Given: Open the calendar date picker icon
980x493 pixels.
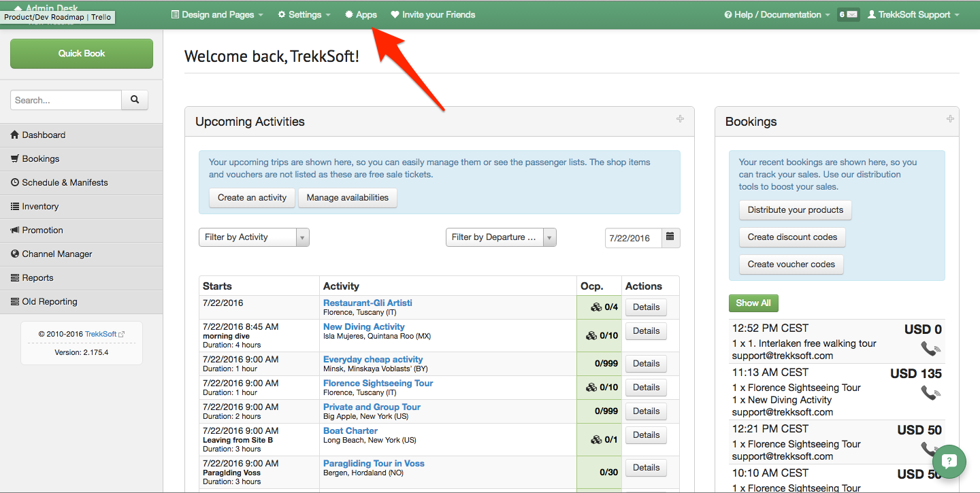Looking at the screenshot, I should point(670,237).
